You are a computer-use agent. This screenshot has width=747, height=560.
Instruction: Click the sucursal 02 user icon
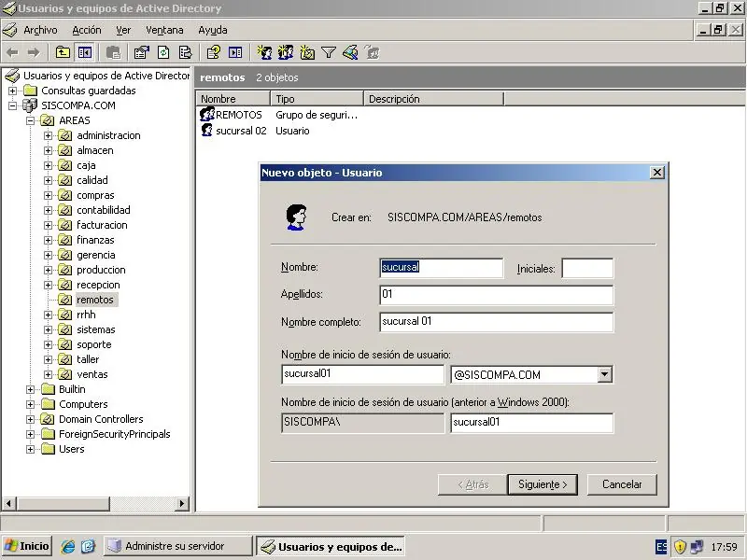tap(207, 130)
